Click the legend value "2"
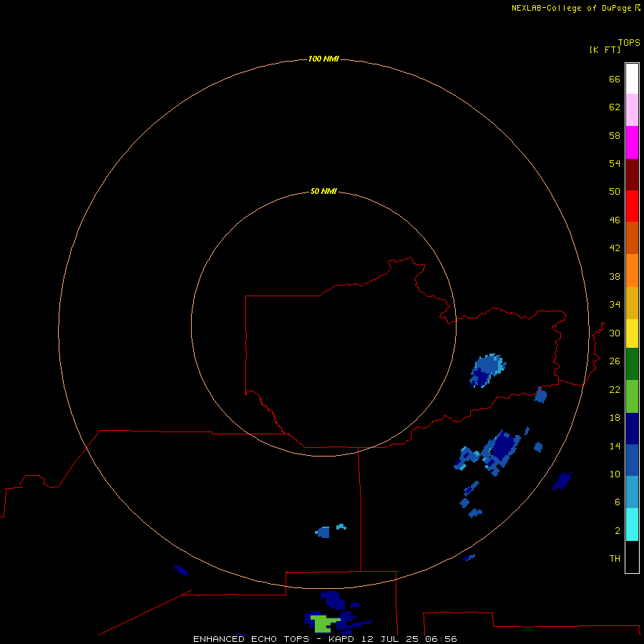644x644 pixels. point(618,531)
